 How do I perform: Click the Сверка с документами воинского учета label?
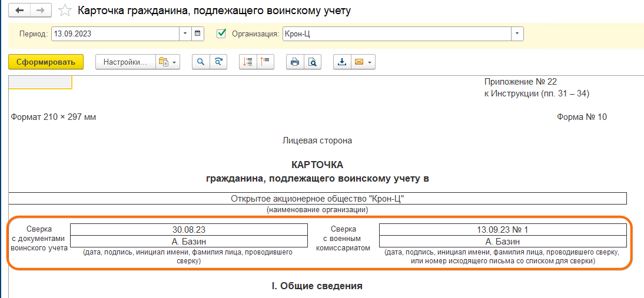39,238
